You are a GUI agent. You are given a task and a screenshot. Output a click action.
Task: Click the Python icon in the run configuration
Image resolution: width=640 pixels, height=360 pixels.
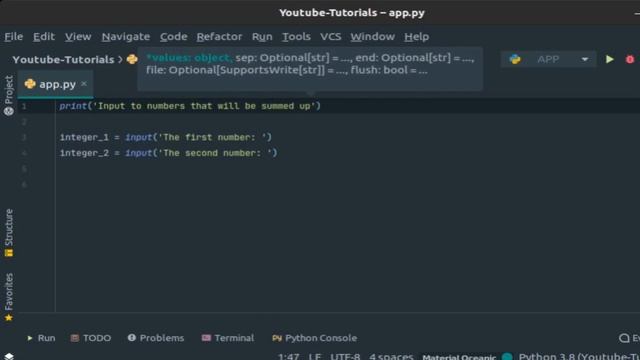coord(515,59)
